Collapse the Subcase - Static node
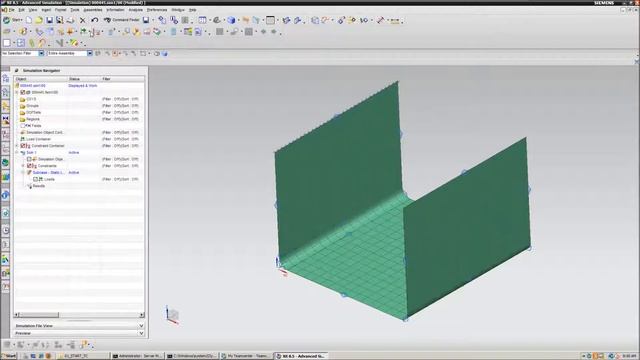This screenshot has width=640, height=360. 23,173
